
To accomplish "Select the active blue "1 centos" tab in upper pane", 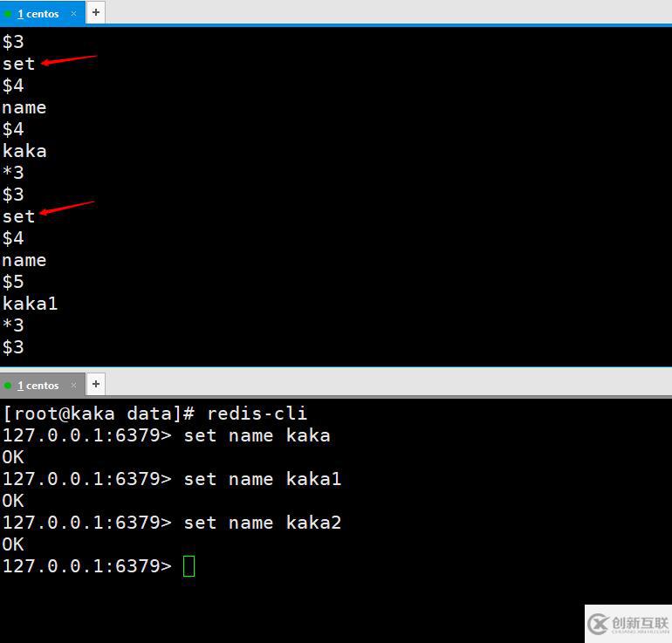I will 42,14.
